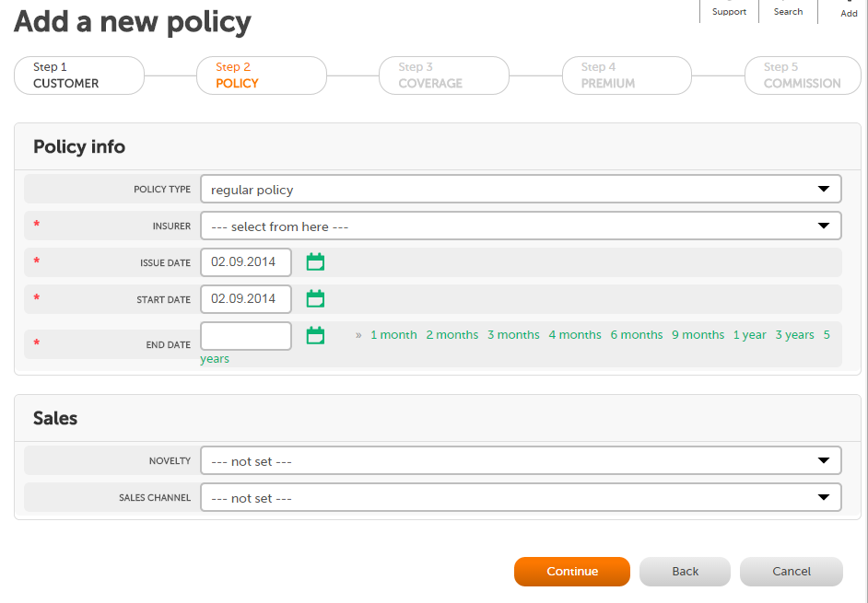Choose the 1 year duration link
The image size is (868, 603).
(750, 335)
